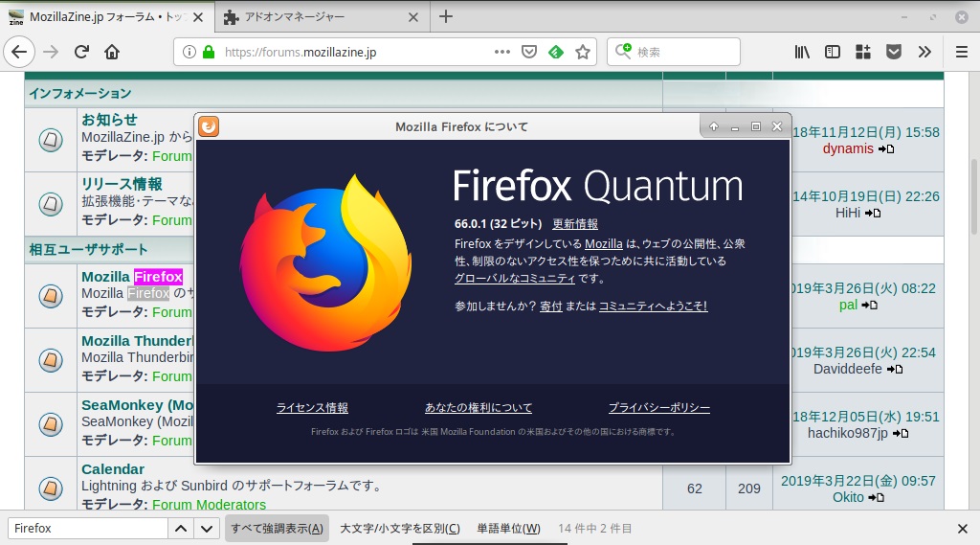This screenshot has width=980, height=545.
Task: Open a new tab
Action: coord(446,17)
